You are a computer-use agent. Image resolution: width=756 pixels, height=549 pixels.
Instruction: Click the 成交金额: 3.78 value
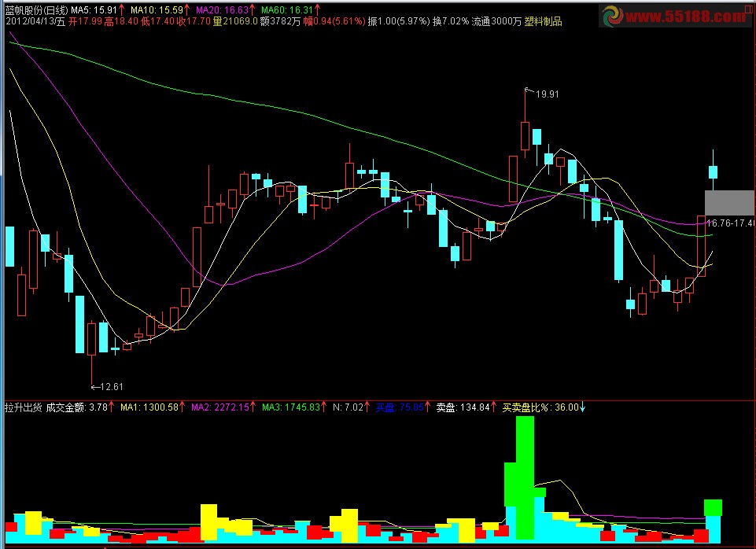click(x=77, y=407)
